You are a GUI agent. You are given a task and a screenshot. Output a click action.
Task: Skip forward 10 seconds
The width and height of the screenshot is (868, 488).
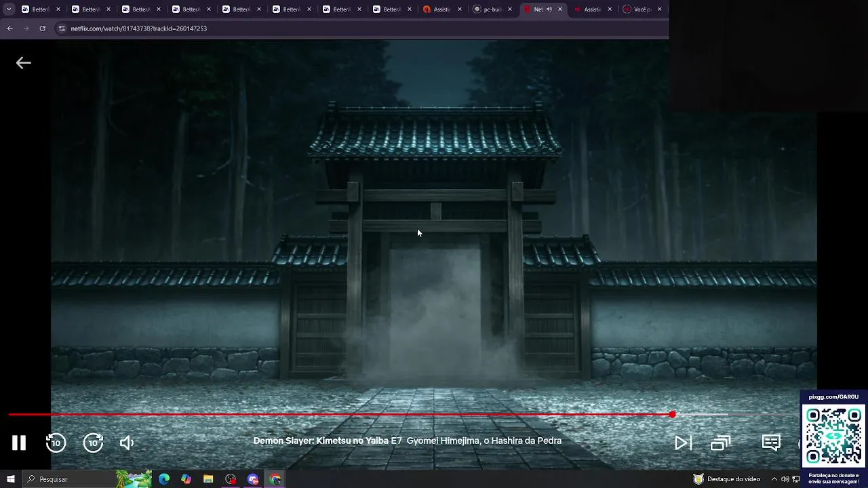93,443
